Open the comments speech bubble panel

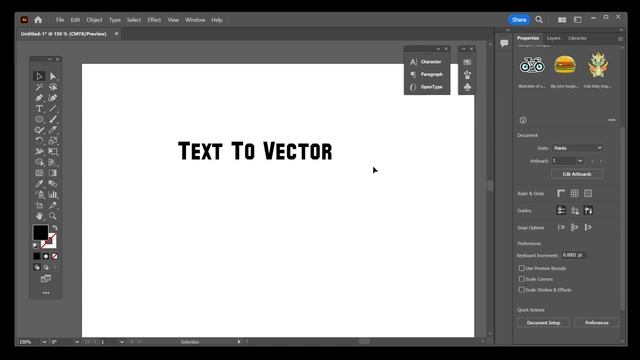click(504, 43)
